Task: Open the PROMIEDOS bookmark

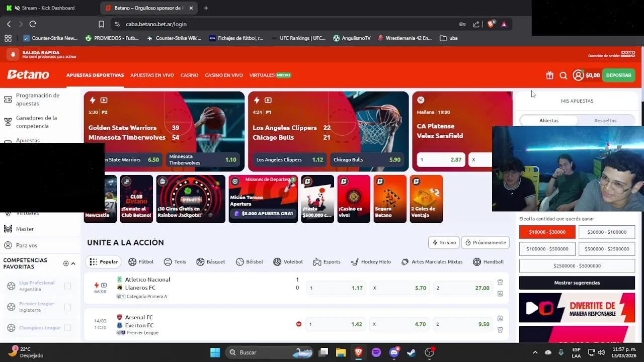Action: (112, 38)
